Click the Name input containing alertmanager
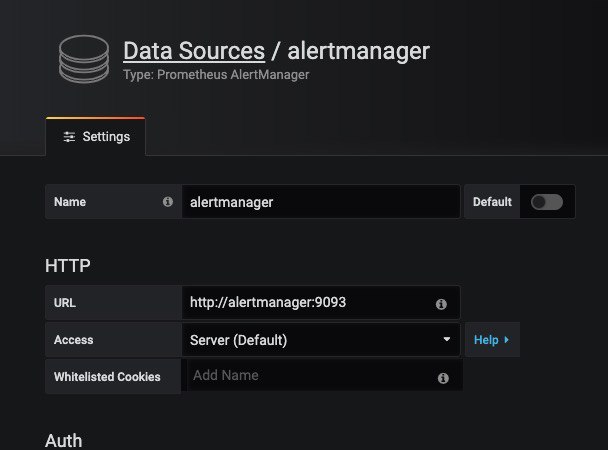 click(321, 202)
